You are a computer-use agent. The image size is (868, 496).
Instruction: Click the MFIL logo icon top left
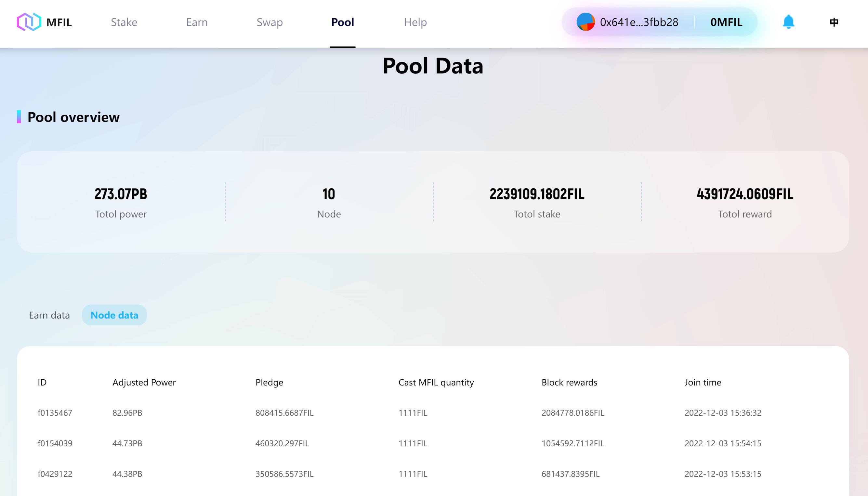click(x=28, y=22)
